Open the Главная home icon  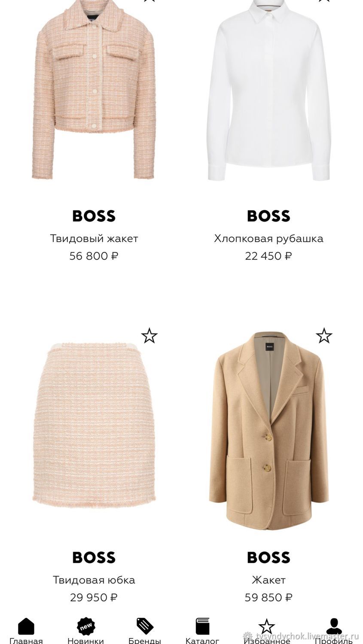click(26, 626)
